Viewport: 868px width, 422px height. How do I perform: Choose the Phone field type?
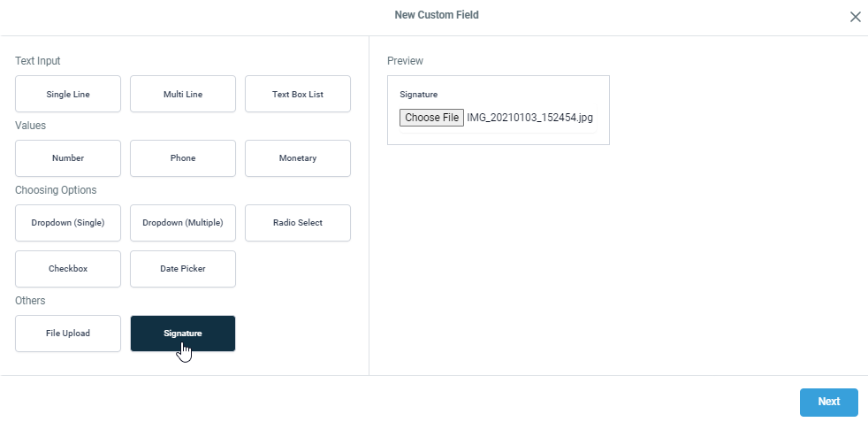(x=183, y=158)
